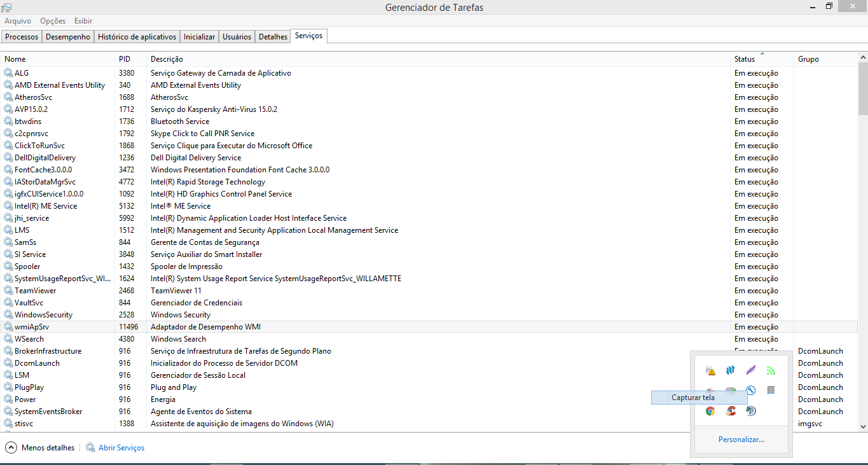
Task: Select the jhi_service service name
Action: [x=32, y=218]
